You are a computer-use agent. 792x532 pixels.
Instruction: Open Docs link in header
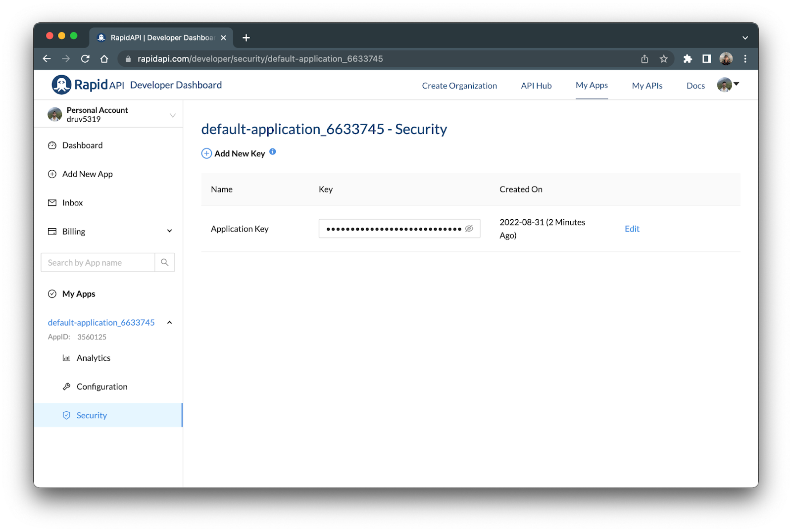click(695, 86)
